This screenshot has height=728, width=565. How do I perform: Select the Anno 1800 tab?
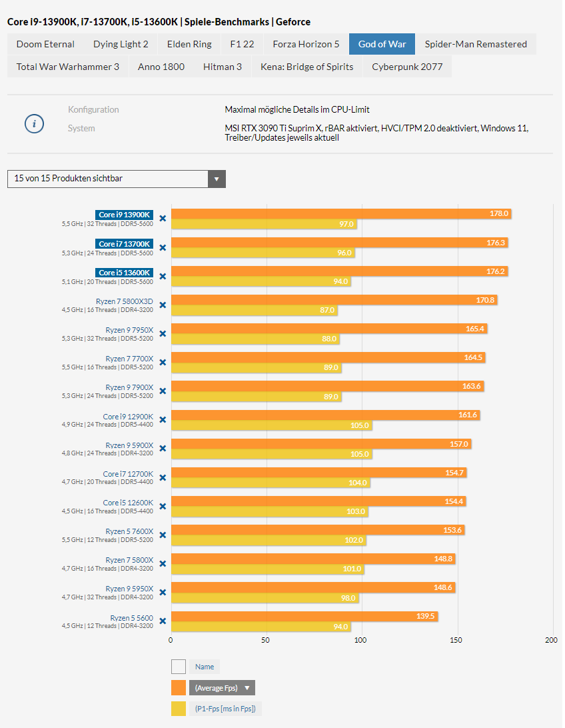tap(161, 67)
